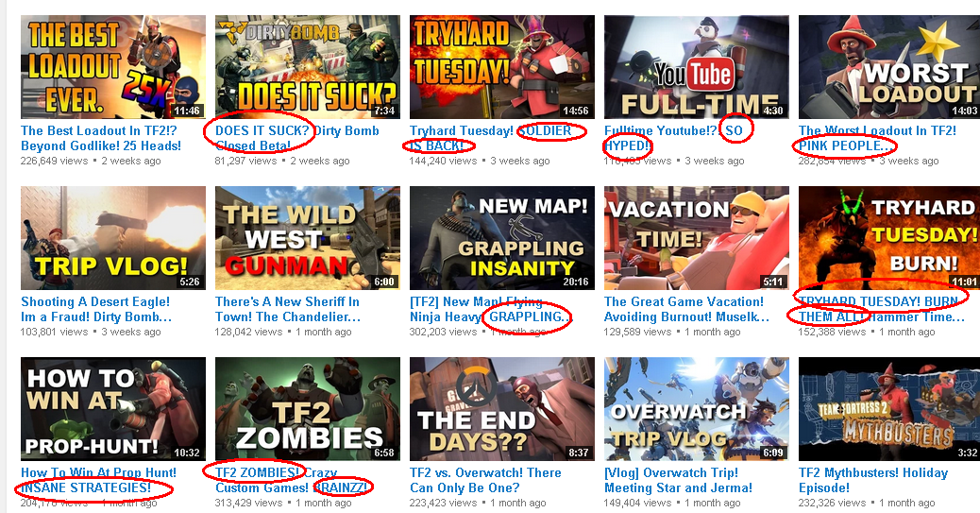Open the 'Grappling Insanity' new map thumbnail
Viewport: 980px width, 513px height.
(x=502, y=238)
